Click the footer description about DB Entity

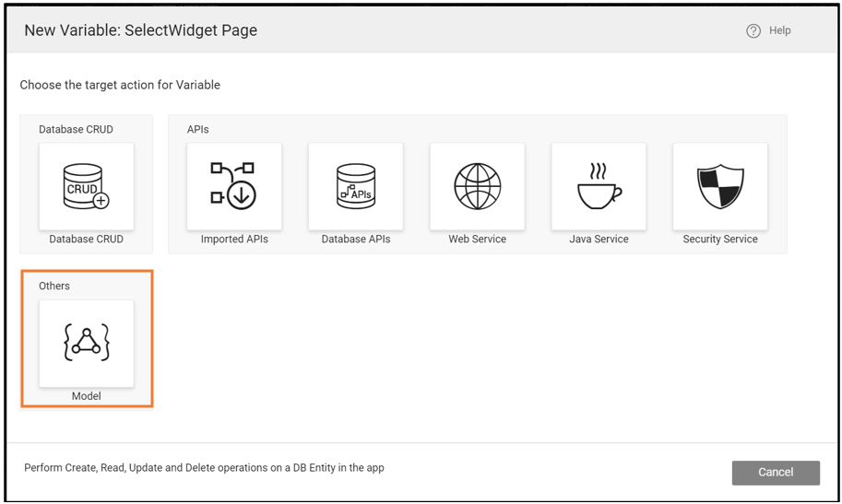point(204,468)
